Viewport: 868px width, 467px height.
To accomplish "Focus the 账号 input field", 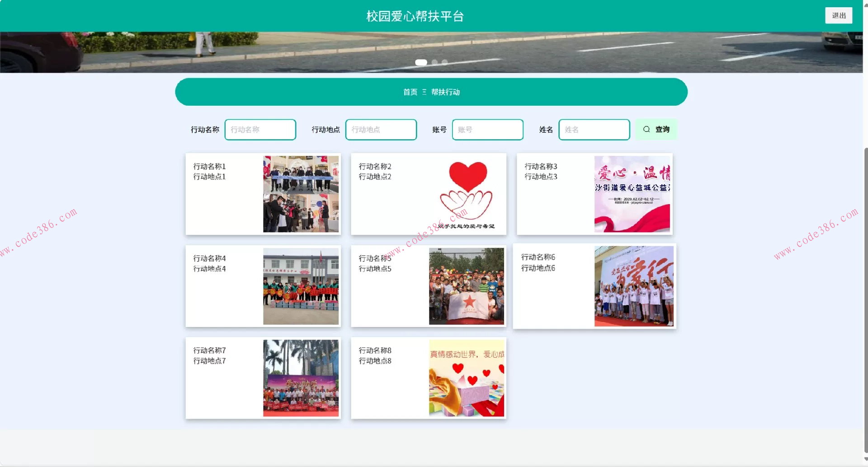I will click(488, 130).
